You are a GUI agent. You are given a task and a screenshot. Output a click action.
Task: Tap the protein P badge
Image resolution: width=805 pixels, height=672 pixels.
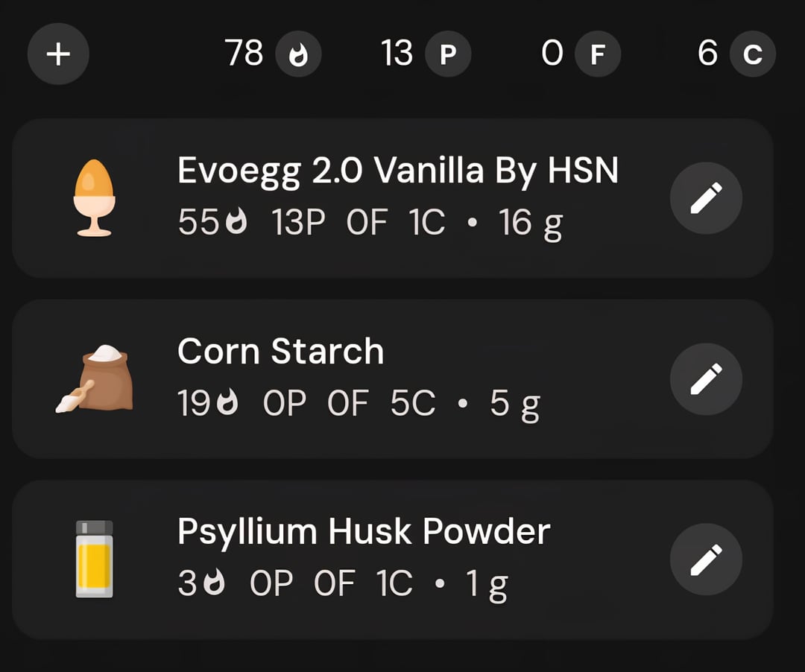[447, 55]
